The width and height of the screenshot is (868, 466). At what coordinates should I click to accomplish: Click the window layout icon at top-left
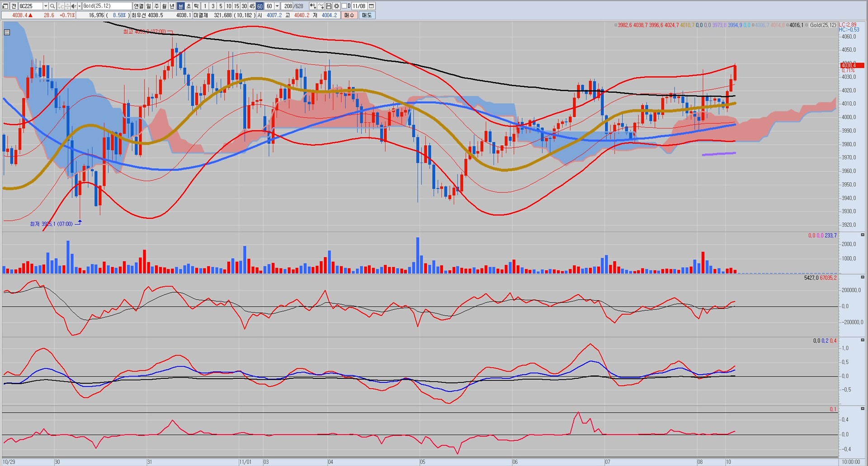(5, 6)
